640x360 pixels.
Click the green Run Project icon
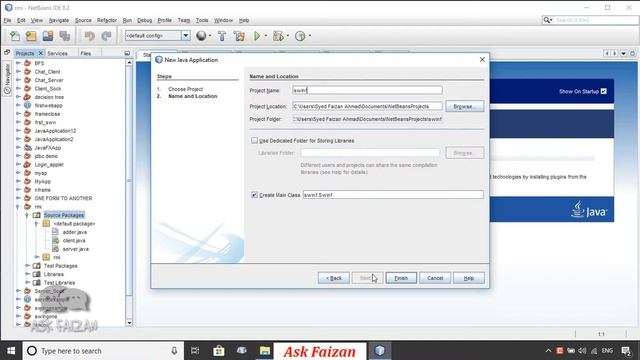point(257,36)
